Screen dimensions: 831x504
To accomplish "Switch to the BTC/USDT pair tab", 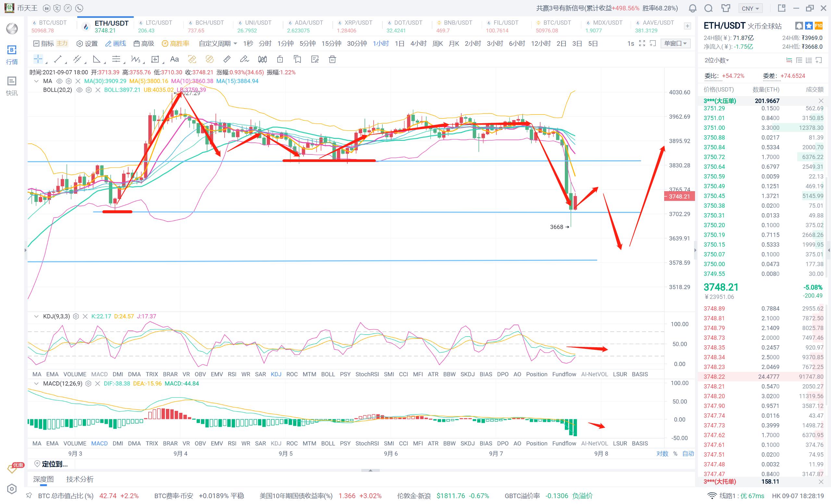I will coord(52,26).
